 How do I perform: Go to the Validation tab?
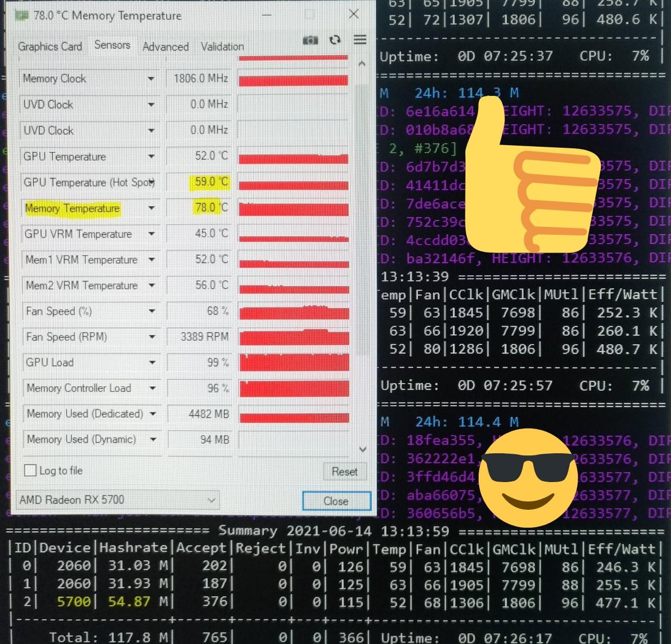(x=222, y=47)
